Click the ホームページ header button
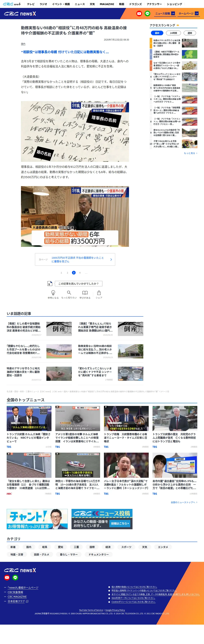This screenshot has height=644, width=204. [x=189, y=14]
